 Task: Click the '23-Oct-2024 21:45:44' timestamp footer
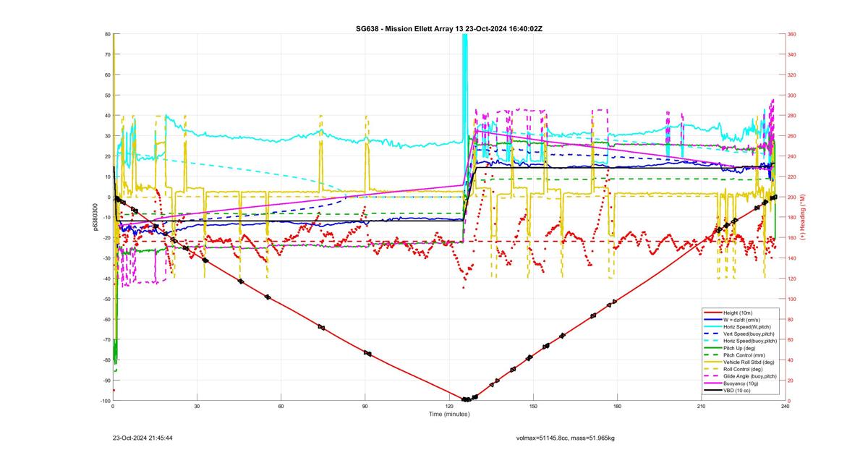pyautogui.click(x=142, y=438)
